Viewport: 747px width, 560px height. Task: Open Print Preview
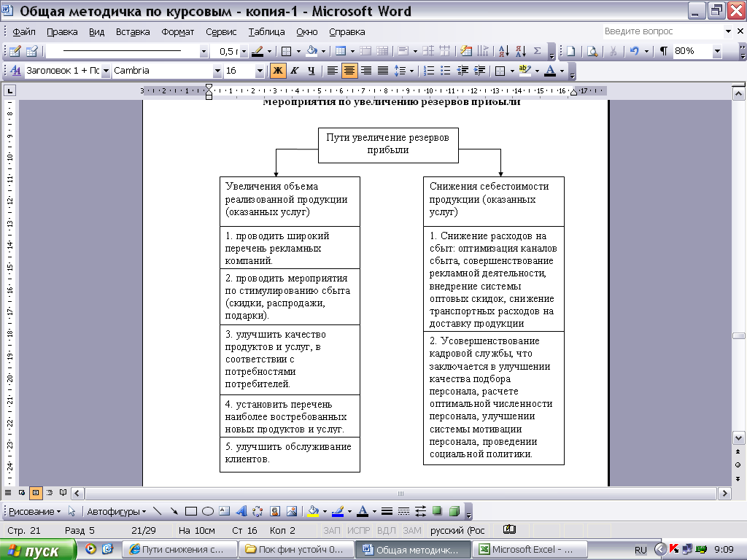pyautogui.click(x=592, y=51)
